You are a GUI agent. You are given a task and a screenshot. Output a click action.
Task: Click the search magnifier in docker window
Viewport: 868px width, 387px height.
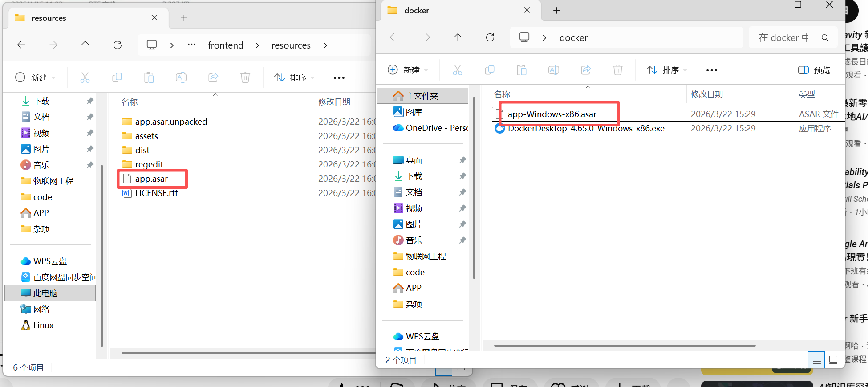tap(825, 38)
